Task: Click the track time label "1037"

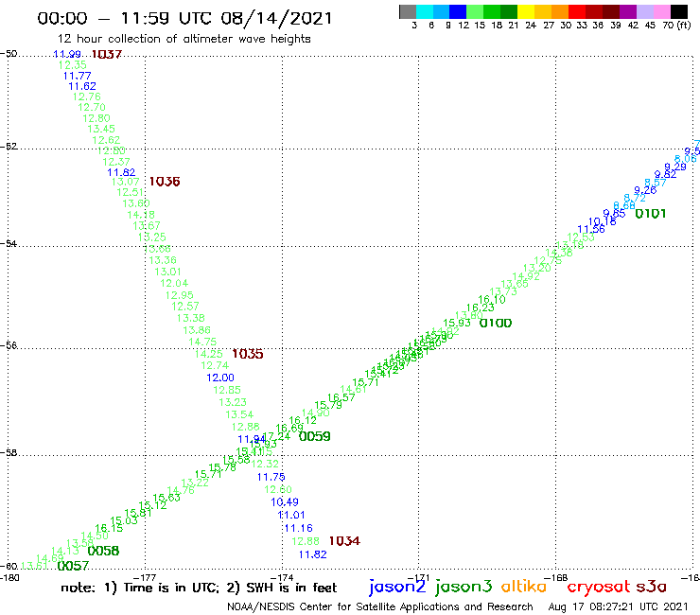Action: [107, 55]
